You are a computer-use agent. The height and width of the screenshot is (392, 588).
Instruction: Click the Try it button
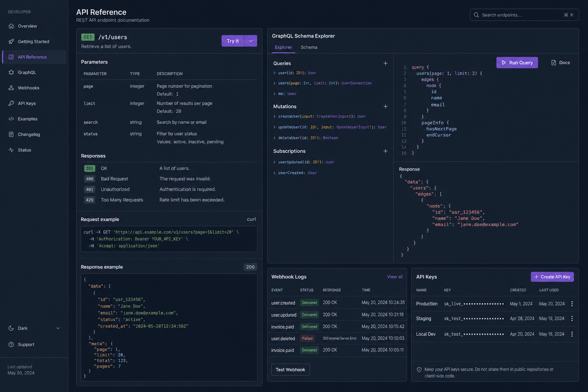click(233, 41)
